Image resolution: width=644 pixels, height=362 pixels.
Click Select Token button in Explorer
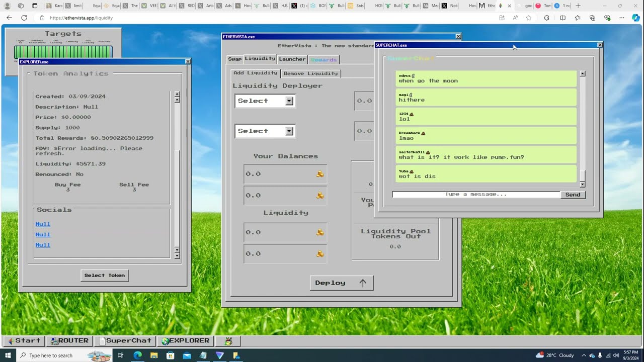coord(105,276)
